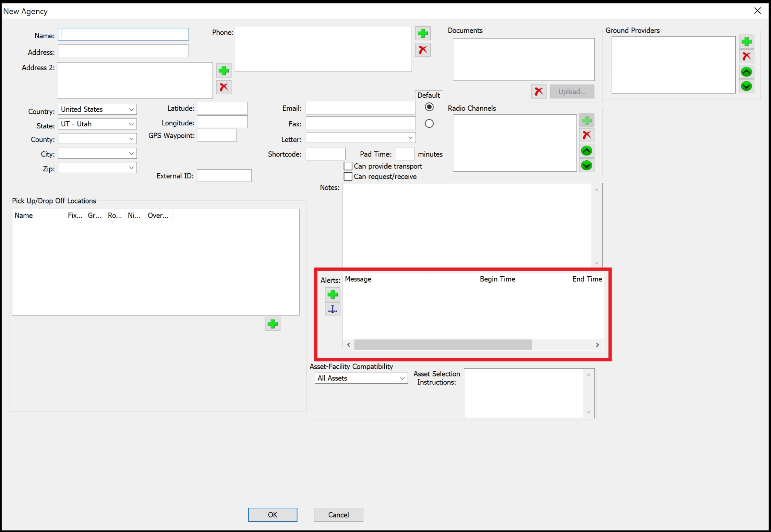Viewport: 771px width, 532px height.
Task: Move Ground Provider up with green arrow
Action: [746, 72]
